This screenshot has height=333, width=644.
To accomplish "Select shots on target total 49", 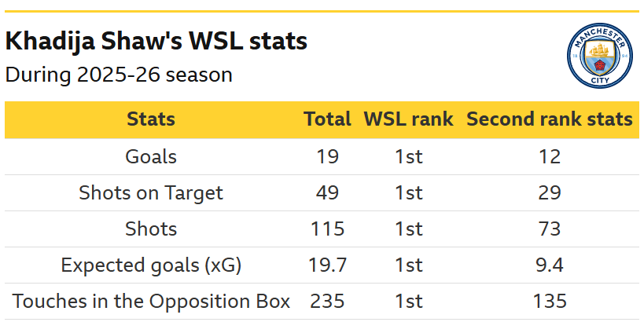I will point(327,192).
